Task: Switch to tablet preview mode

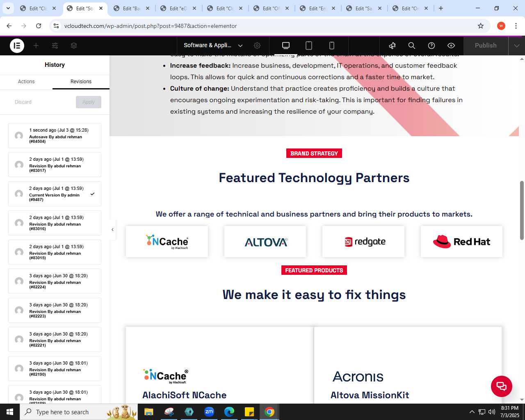Action: (x=309, y=46)
